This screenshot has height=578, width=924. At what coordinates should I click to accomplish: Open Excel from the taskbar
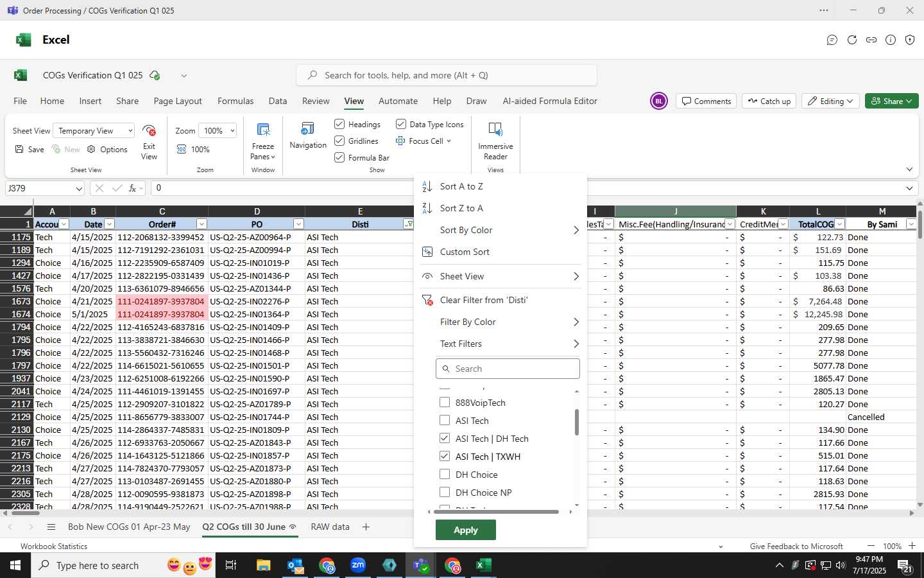pos(484,565)
